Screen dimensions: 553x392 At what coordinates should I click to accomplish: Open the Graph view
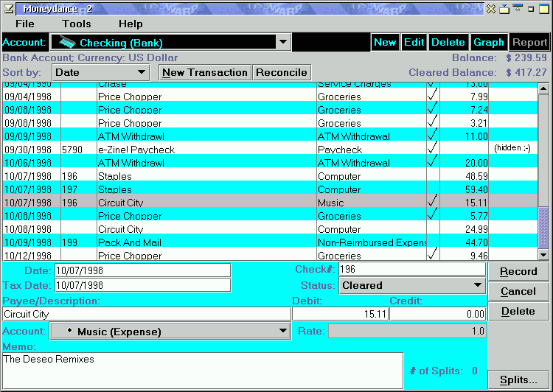(x=488, y=42)
